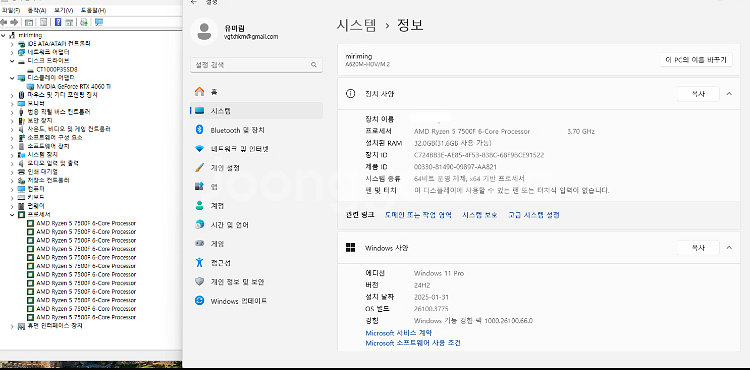Open Windows 업데이트 in Settings sidebar
The image size is (750, 370).
(x=256, y=301)
